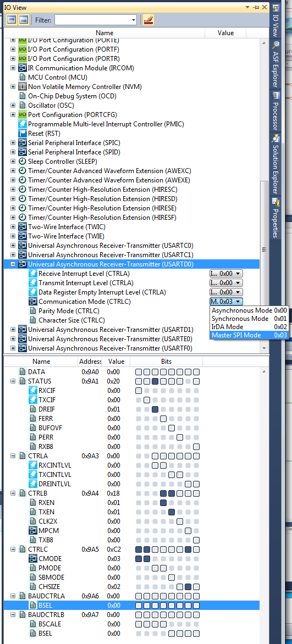Open the Receive Interrupt Level value dropdown

point(226,274)
